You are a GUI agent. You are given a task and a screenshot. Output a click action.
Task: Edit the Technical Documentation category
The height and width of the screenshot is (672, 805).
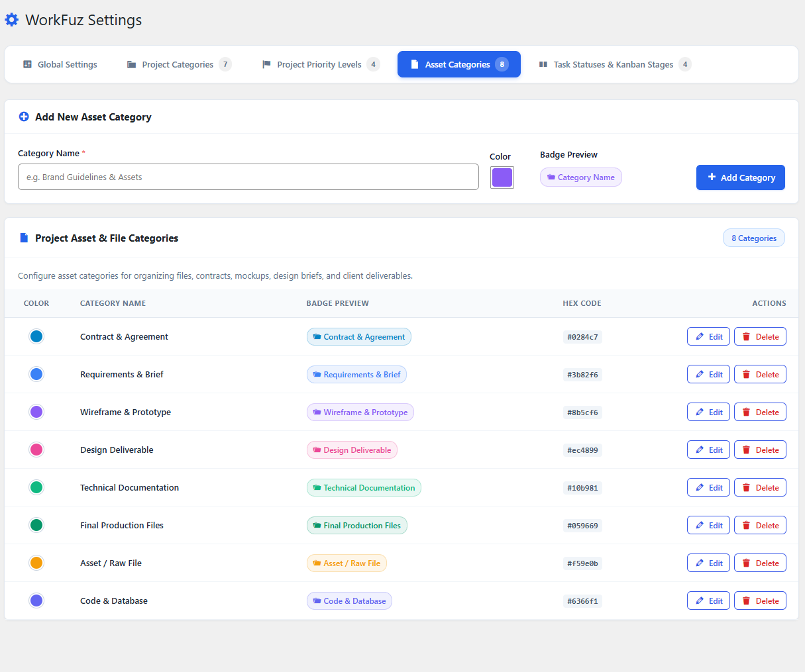(709, 487)
